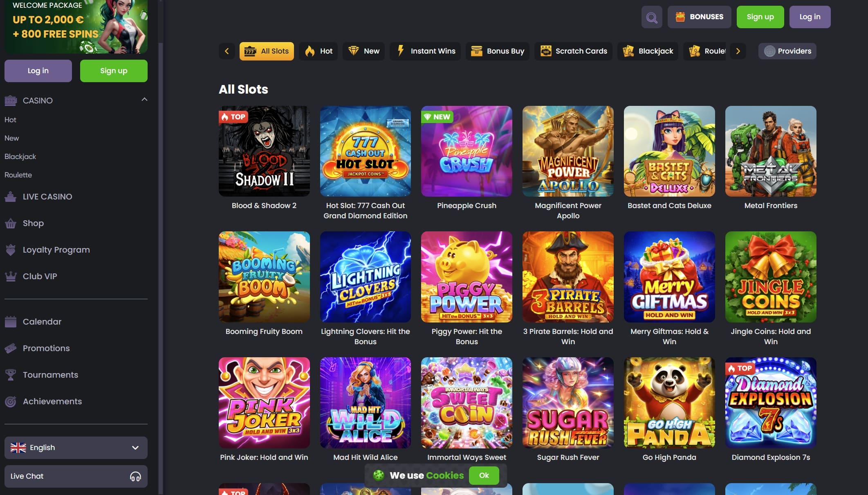
Task: Collapse the CASINO sidebar section
Action: pos(144,99)
